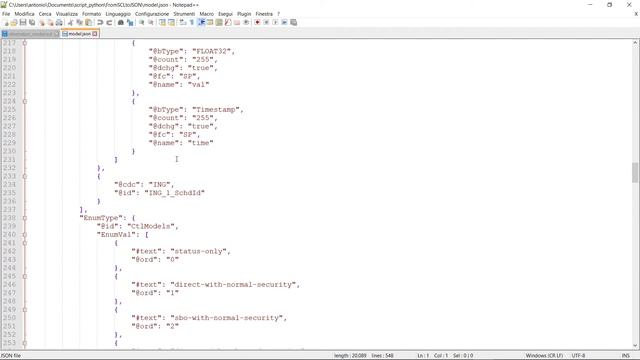The height and width of the screenshot is (360, 640).
Task: Click the Redo arrow icon
Action: coord(109,22)
